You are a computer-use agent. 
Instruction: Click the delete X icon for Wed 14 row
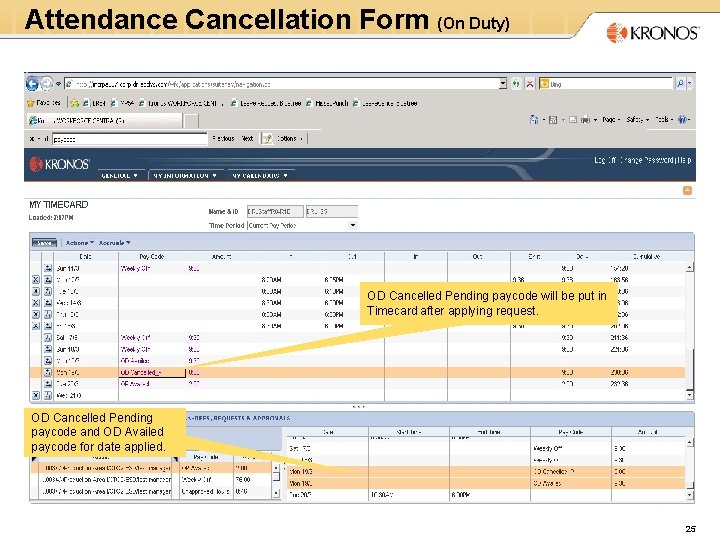[x=36, y=303]
